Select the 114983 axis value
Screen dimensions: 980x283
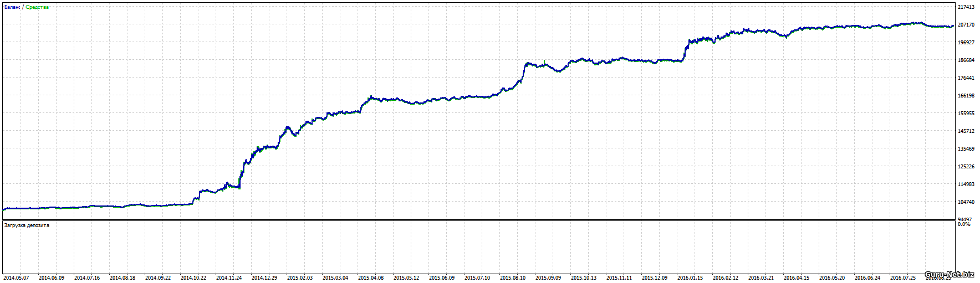click(x=966, y=184)
